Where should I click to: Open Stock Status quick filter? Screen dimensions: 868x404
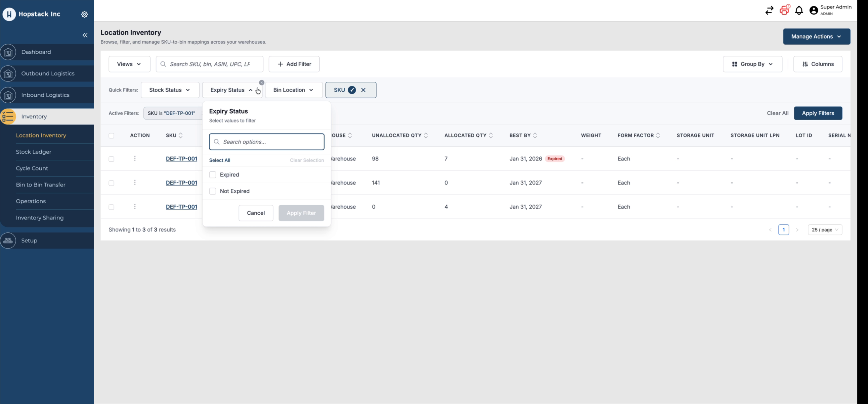170,90
